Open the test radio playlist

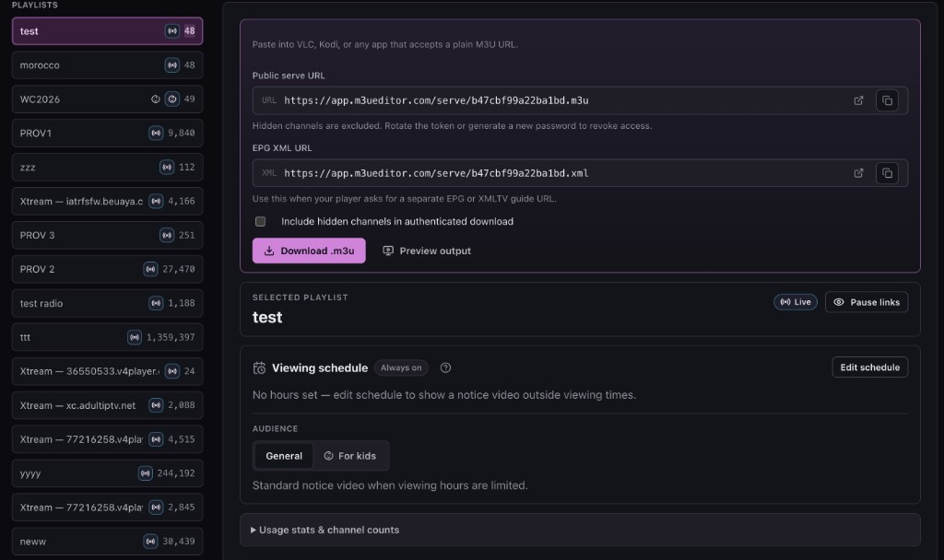107,303
